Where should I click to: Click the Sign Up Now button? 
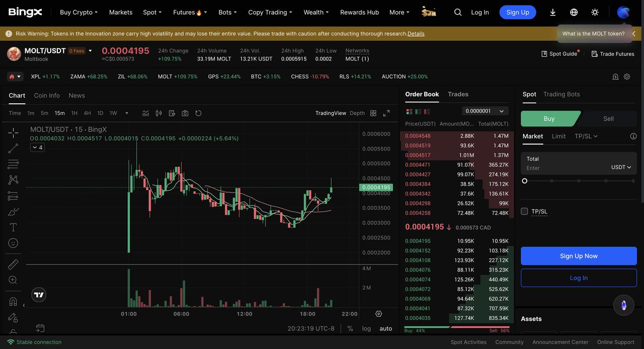pyautogui.click(x=579, y=256)
